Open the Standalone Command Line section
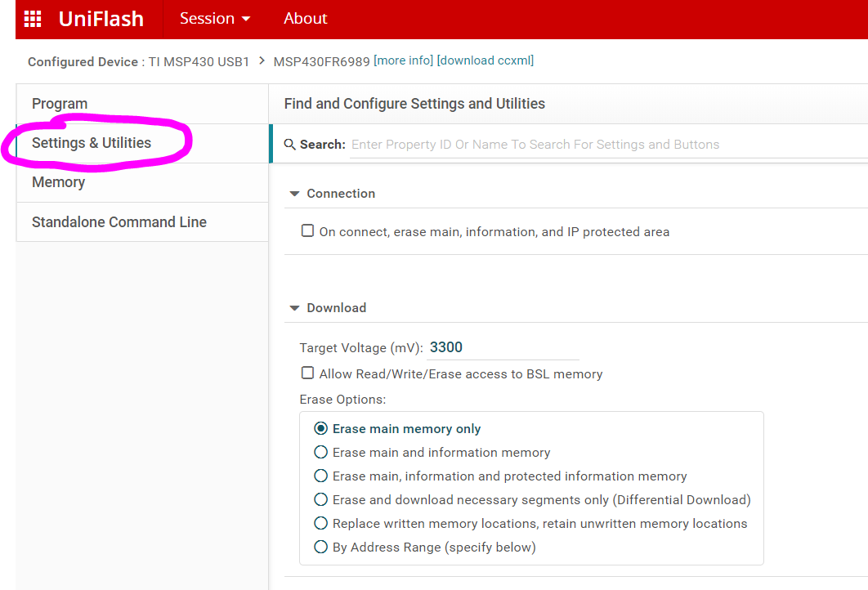Viewport: 868px width, 590px height. (x=119, y=221)
